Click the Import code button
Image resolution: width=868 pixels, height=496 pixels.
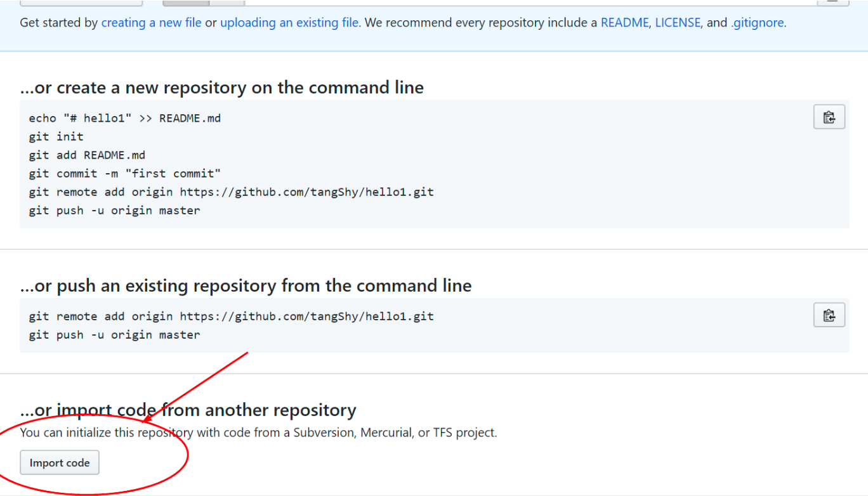tap(60, 463)
